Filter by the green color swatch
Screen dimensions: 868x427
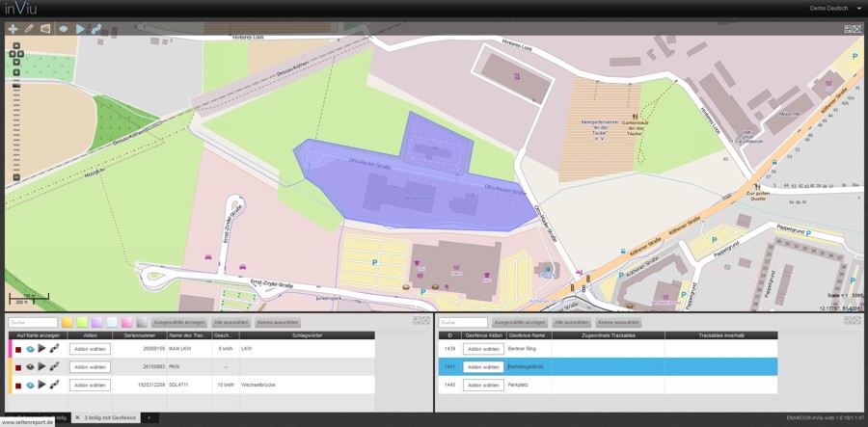coord(82,322)
